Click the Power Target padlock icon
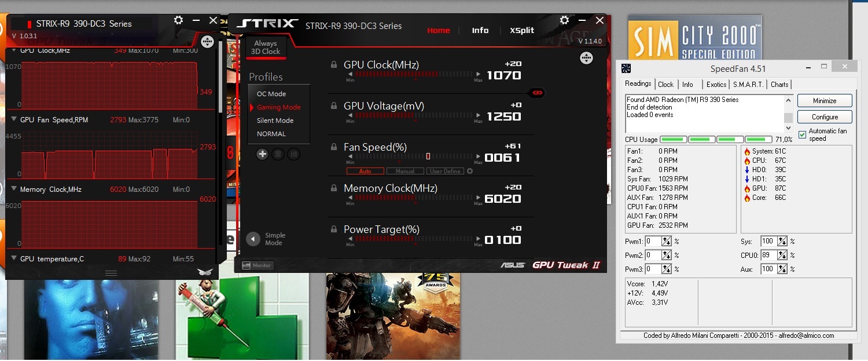The height and width of the screenshot is (361, 868). click(333, 229)
